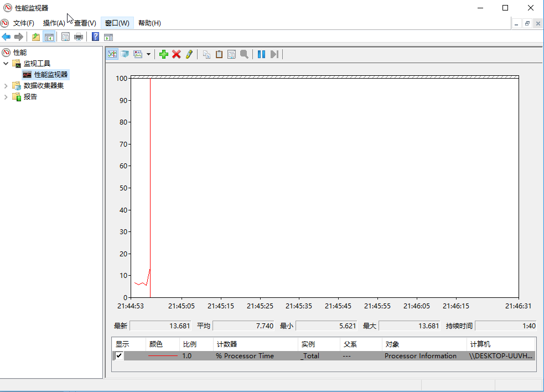
Task: Select 监视工具 folder in tree
Action: click(x=37, y=64)
